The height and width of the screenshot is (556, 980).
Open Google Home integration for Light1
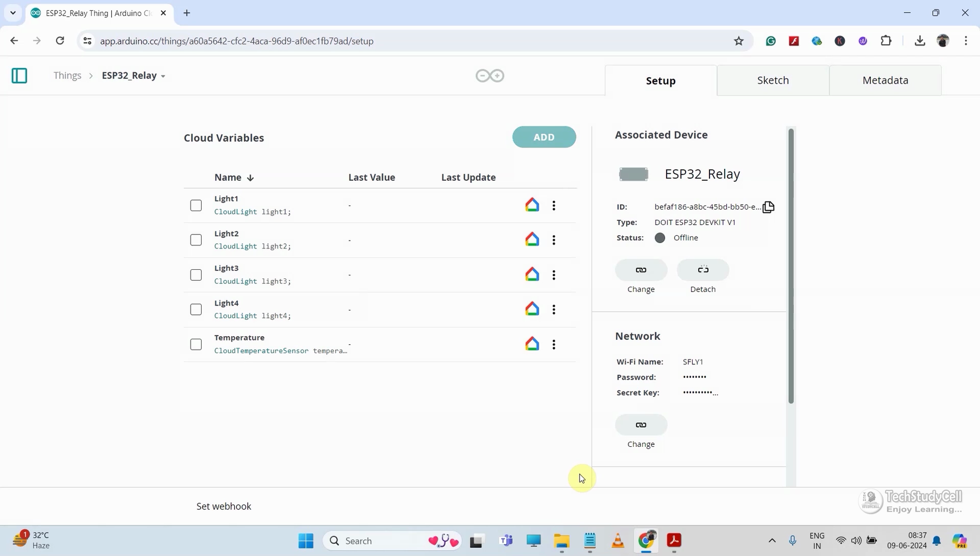click(532, 205)
